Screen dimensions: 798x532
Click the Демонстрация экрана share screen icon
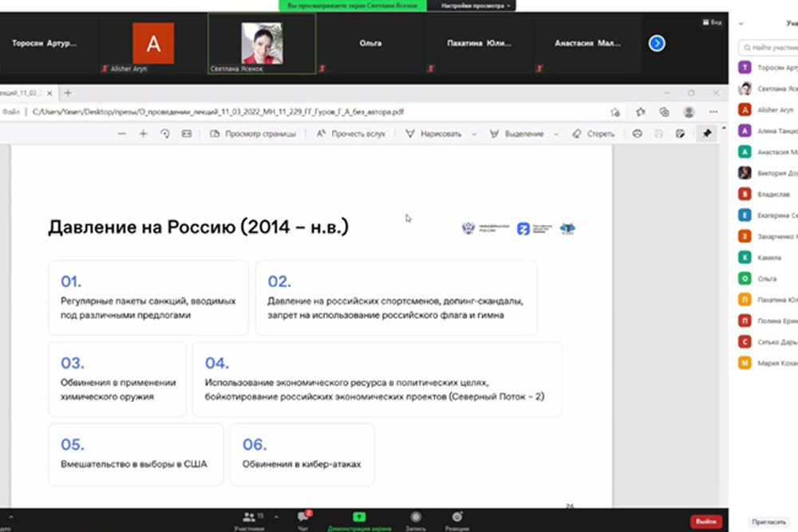pos(359,518)
